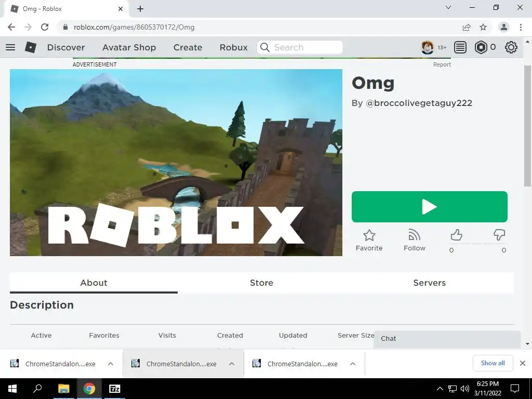The image size is (532, 399).
Task: Click the page vertical scrollbar thumb
Action: coord(527,126)
